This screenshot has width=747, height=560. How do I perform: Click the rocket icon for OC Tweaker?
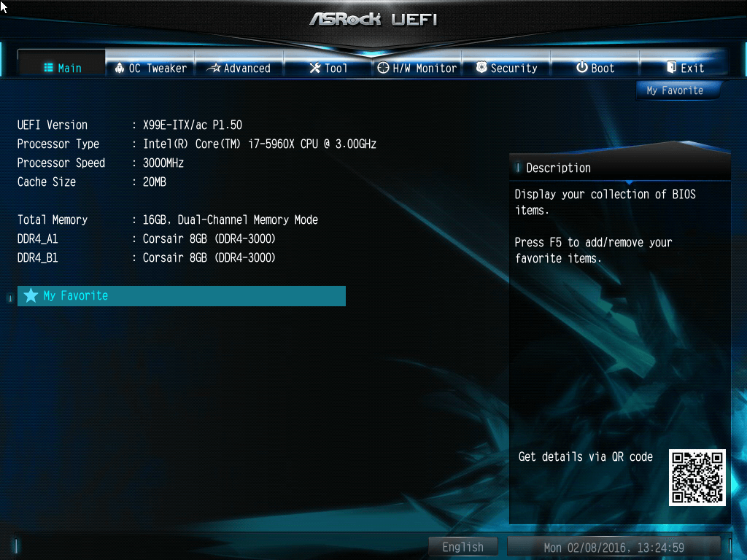[120, 68]
